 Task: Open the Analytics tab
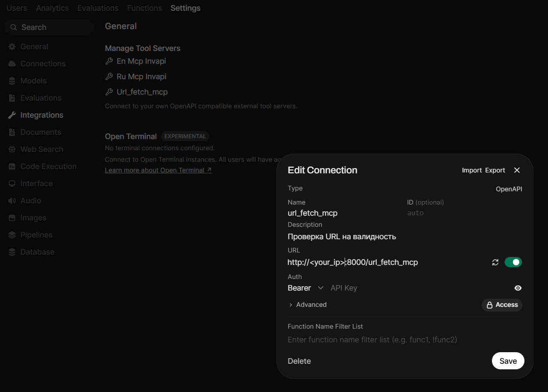coord(52,8)
